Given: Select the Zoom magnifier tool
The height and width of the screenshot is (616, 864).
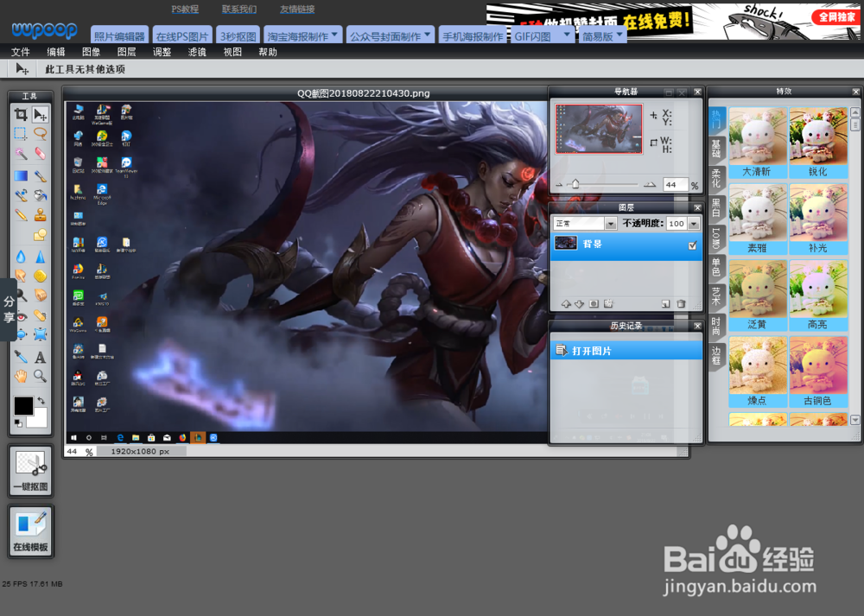Looking at the screenshot, I should click(41, 377).
